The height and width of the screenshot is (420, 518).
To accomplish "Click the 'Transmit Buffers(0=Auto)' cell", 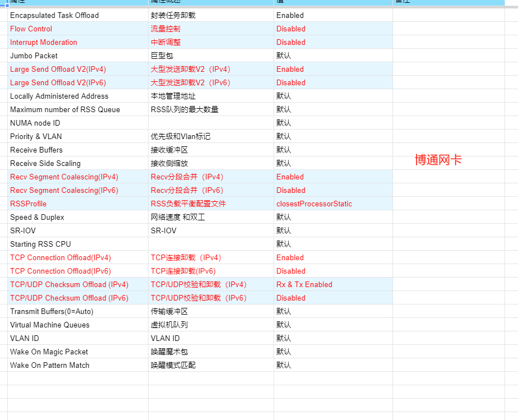I will 78,311.
